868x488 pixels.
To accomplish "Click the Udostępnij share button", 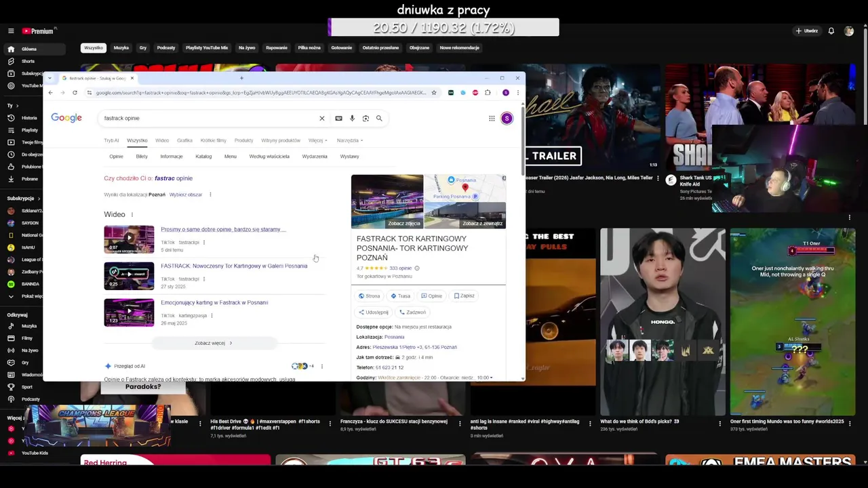I will (374, 312).
